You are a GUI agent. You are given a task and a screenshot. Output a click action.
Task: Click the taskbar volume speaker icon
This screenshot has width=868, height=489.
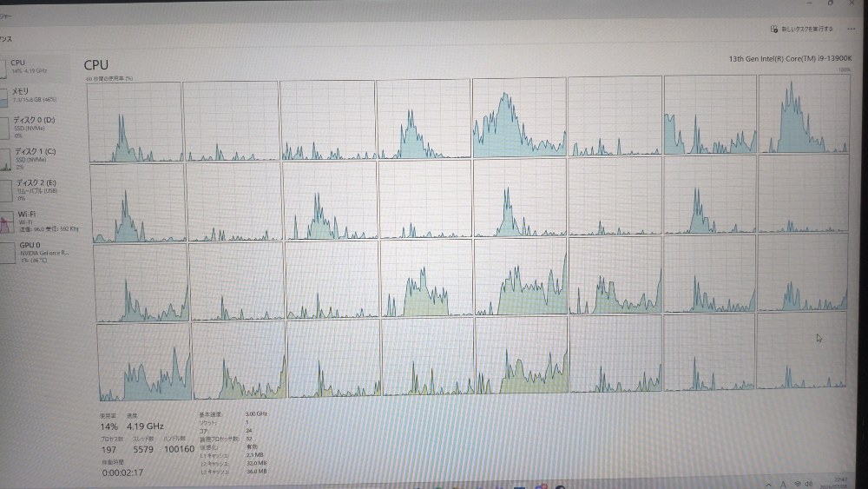809,485
